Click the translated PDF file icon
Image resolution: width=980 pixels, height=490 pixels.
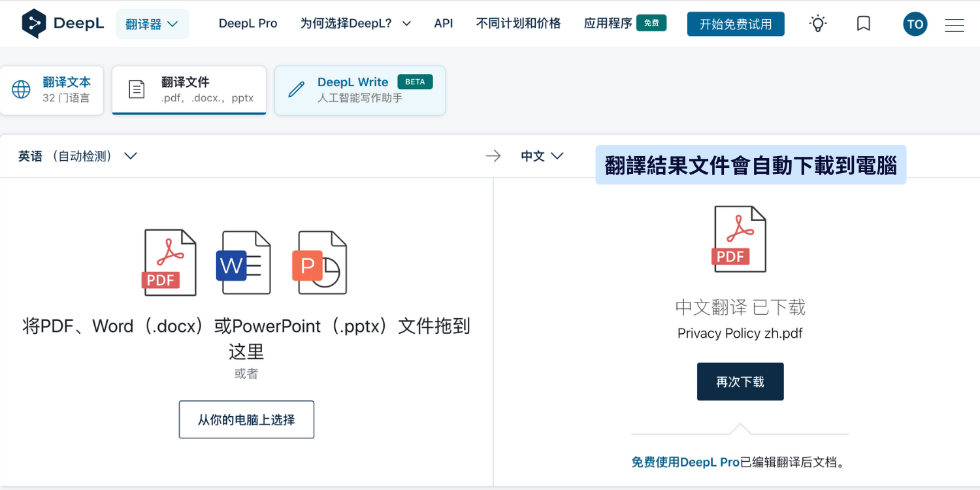coord(739,239)
